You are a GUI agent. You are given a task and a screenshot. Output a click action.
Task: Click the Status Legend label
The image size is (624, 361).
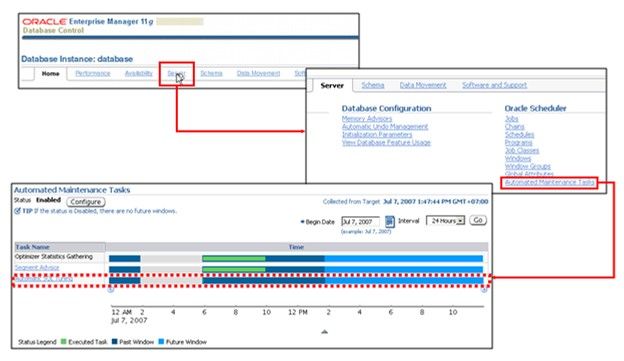[37, 342]
